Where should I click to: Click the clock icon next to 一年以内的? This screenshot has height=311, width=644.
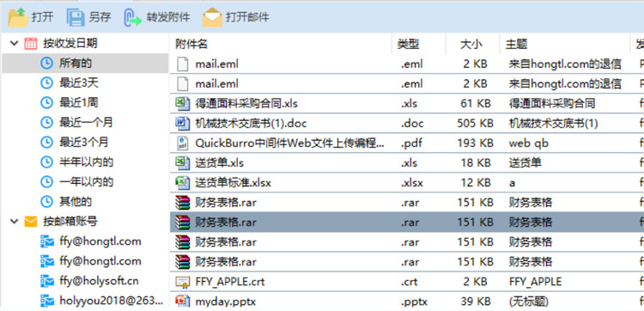[x=47, y=181]
